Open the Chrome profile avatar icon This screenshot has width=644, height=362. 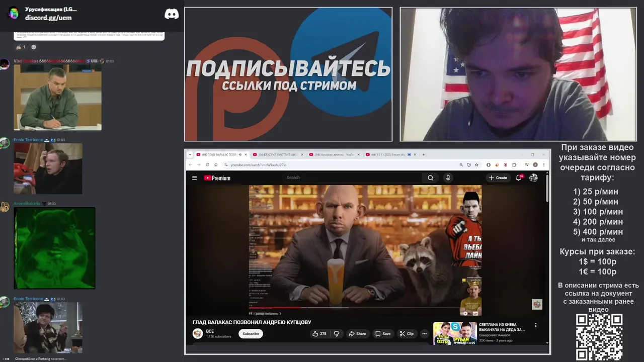535,164
